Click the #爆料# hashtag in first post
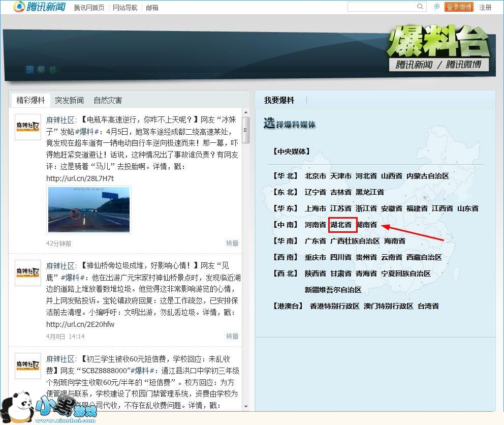The height and width of the screenshot is (425, 504). 87,132
